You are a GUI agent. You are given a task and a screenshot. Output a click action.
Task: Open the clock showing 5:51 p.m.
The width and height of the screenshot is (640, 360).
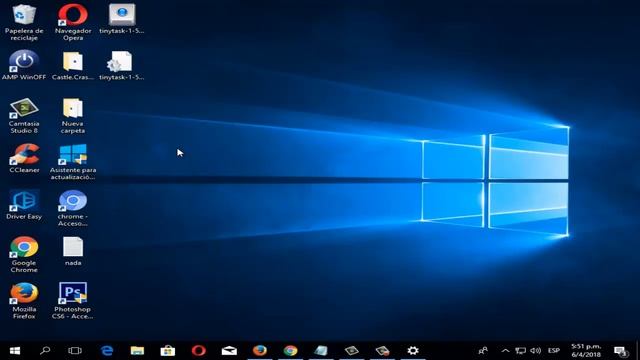(586, 351)
